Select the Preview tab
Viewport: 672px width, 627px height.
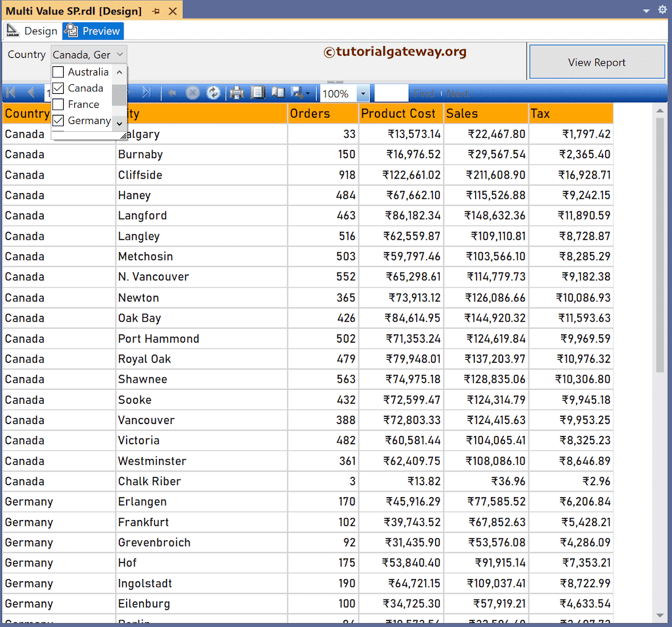pos(93,30)
